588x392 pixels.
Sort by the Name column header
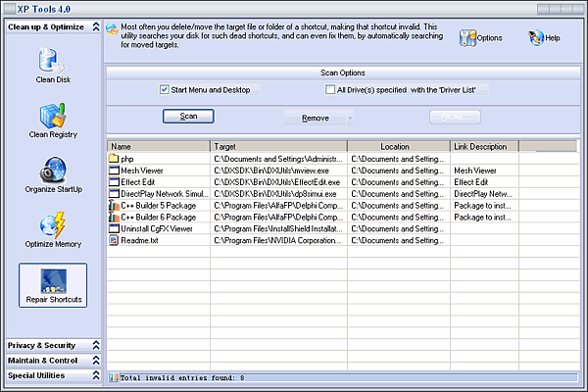(x=159, y=146)
